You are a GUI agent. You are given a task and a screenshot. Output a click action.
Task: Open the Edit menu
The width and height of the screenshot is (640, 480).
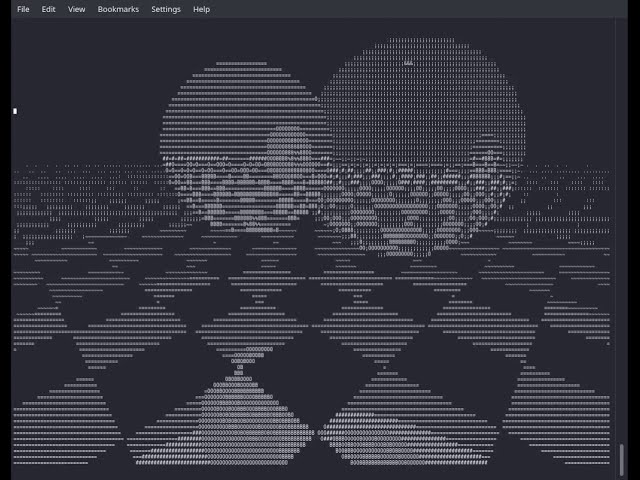48,9
